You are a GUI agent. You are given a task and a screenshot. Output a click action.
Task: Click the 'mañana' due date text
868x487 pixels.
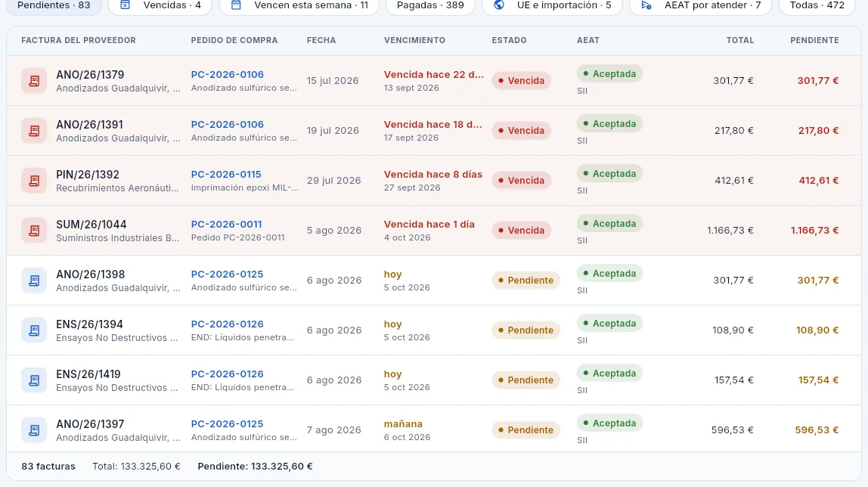click(403, 424)
